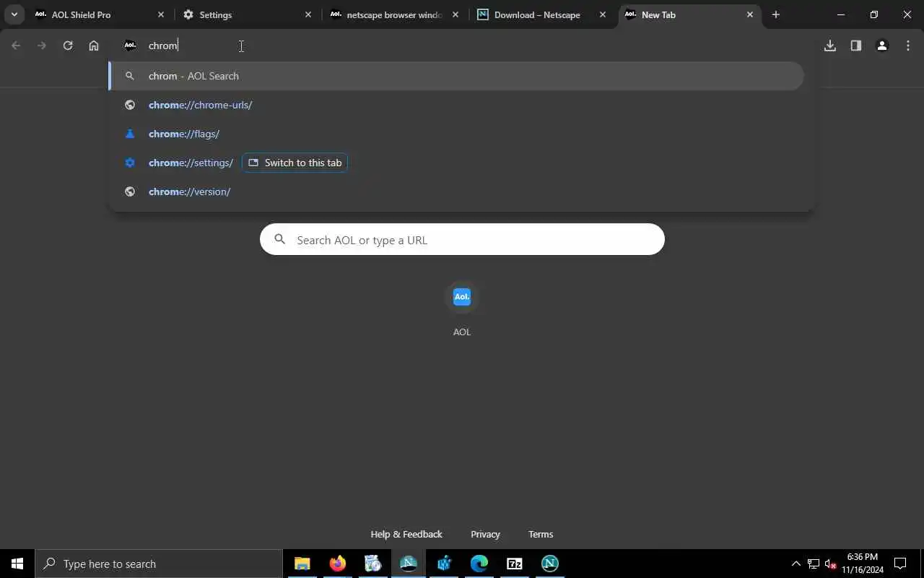Open the Windows Start menu
The image size is (924, 578).
click(x=17, y=564)
